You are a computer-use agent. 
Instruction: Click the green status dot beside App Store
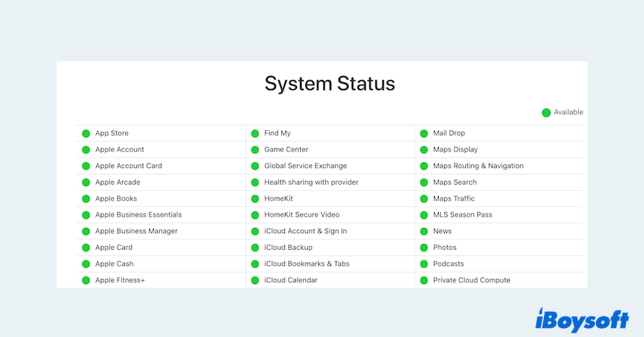(86, 133)
